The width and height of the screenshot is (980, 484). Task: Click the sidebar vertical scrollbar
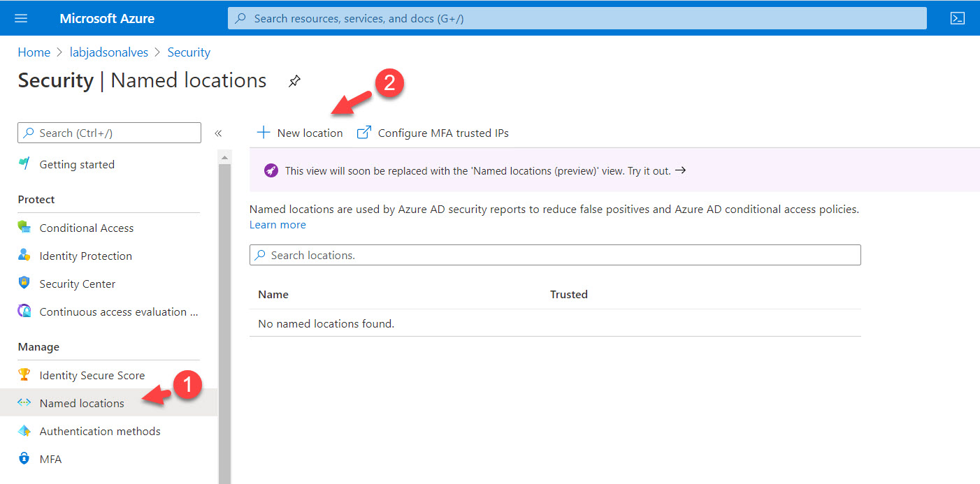pos(224,314)
